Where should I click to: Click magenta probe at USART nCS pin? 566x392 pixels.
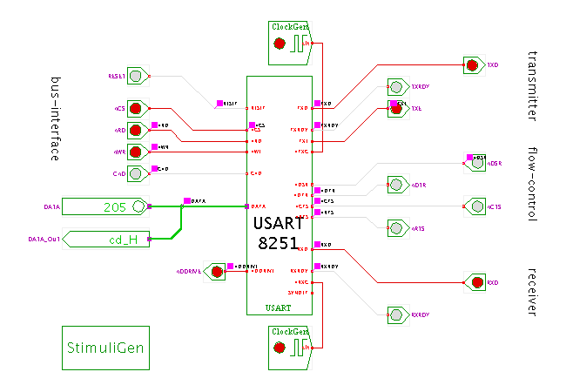tap(252, 125)
